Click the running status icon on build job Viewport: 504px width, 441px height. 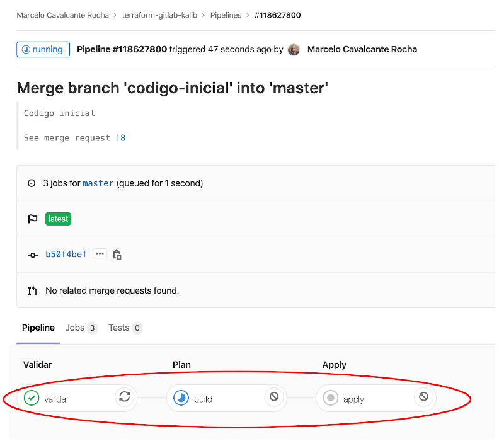point(181,398)
